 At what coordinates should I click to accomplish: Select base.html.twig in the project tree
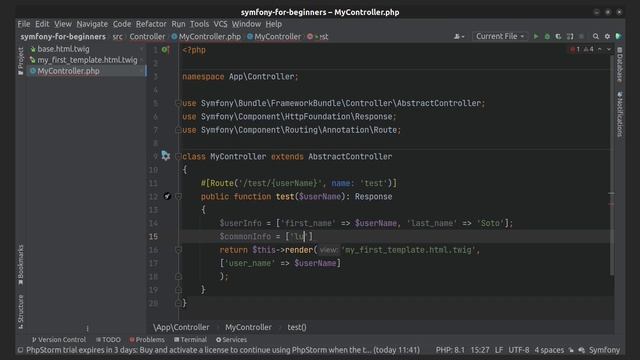point(63,49)
